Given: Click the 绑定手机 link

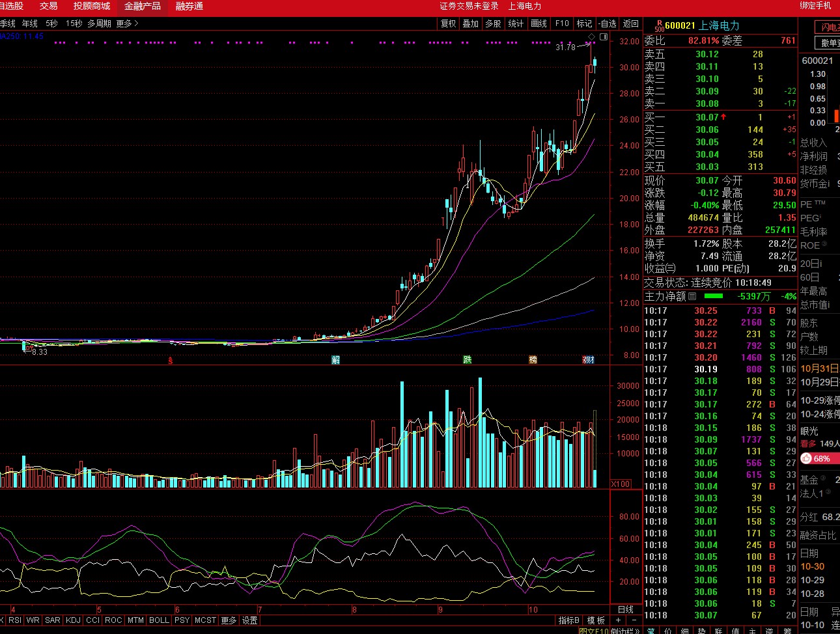Looking at the screenshot, I should pos(816,6).
